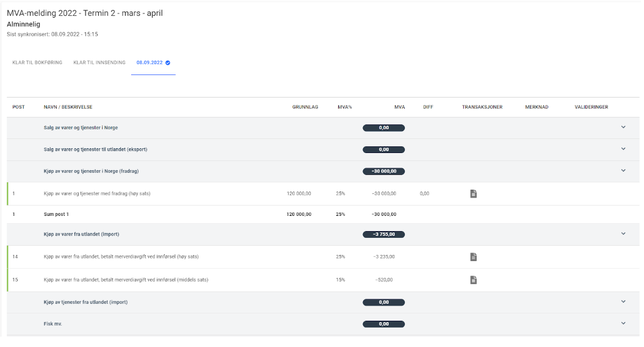Image resolution: width=644 pixels, height=347 pixels.
Task: Click the Grunnlag column header
Action: click(x=305, y=107)
